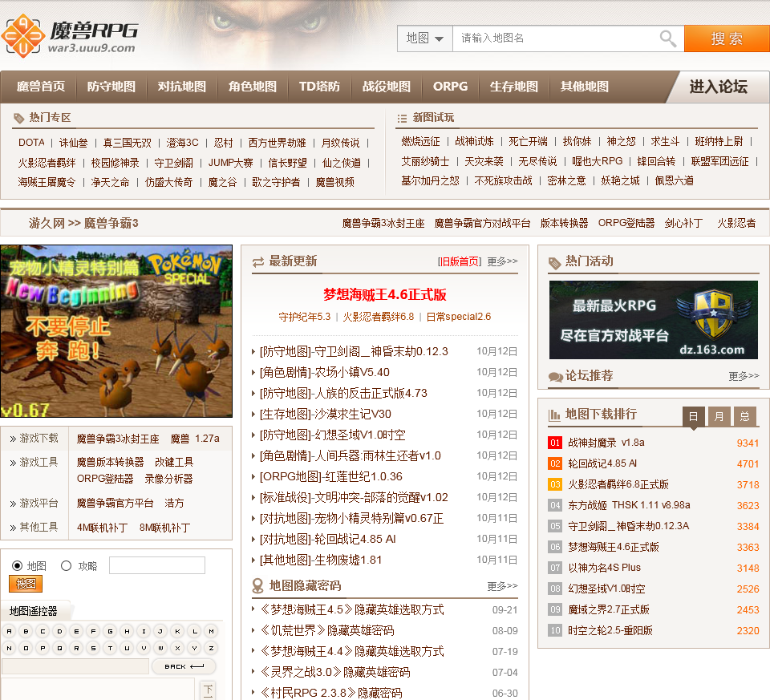770x700 pixels.
Task: Click the T key on map remote keyboard
Action: click(110, 648)
